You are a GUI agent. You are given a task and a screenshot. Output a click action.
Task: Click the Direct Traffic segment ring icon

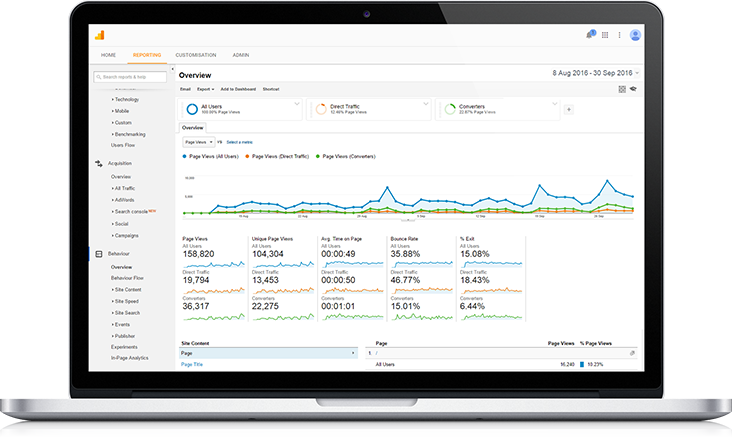[x=321, y=109]
